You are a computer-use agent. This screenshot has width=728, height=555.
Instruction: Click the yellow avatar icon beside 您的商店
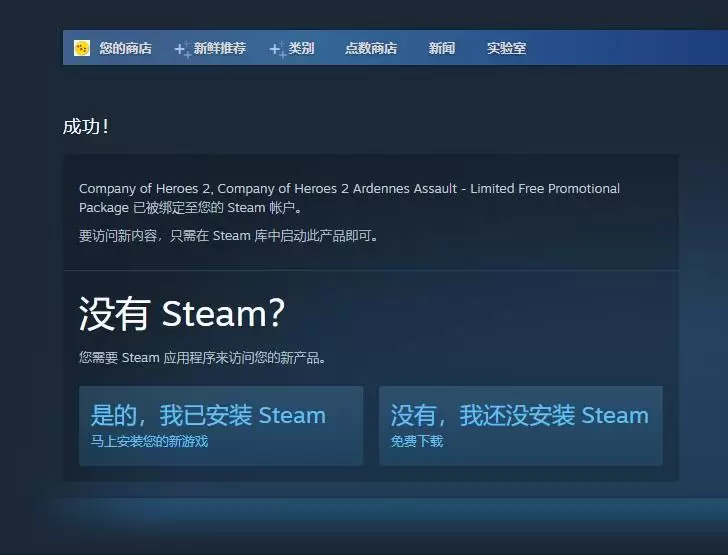[x=82, y=48]
